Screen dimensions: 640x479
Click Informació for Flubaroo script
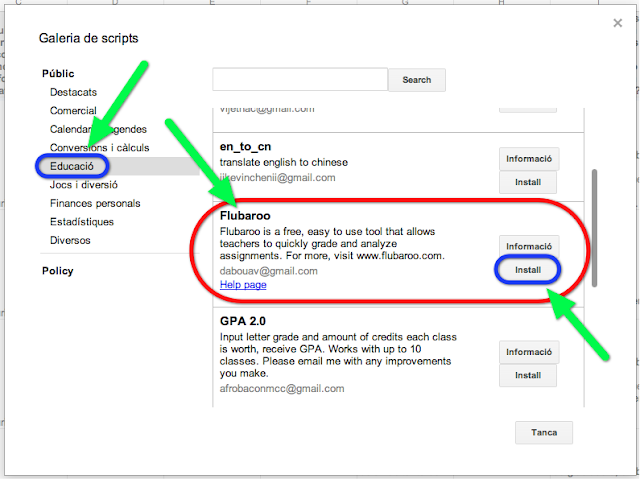(x=529, y=246)
